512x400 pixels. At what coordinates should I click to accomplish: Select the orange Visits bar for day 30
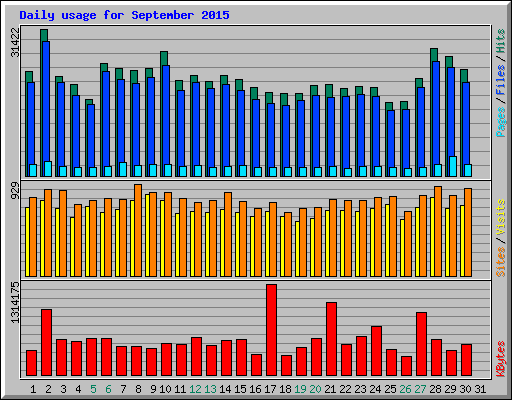[x=468, y=232]
